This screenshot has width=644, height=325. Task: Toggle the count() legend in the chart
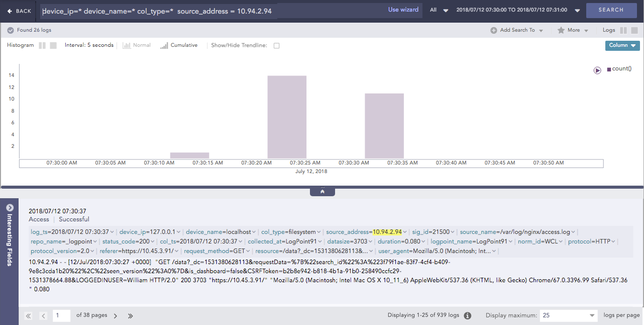pyautogui.click(x=620, y=68)
